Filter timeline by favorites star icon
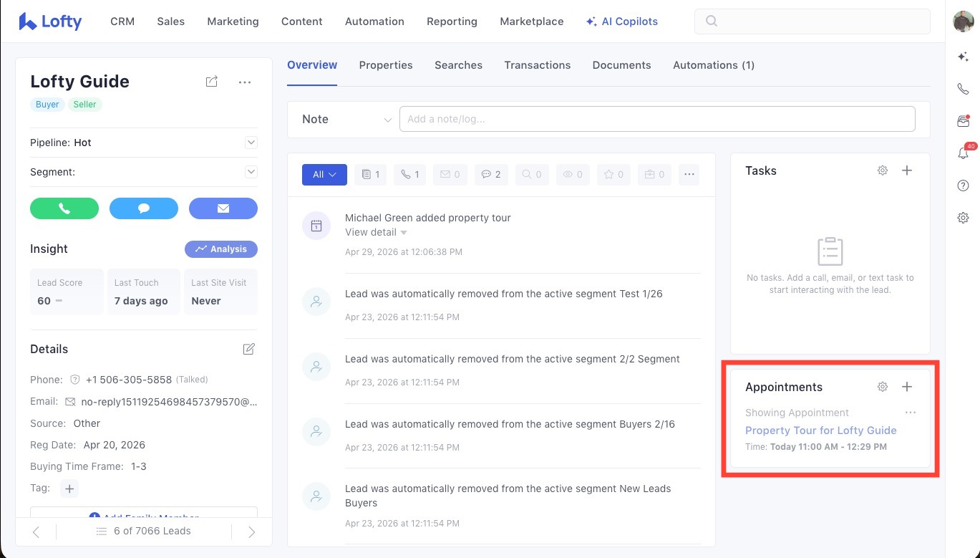 coord(613,174)
